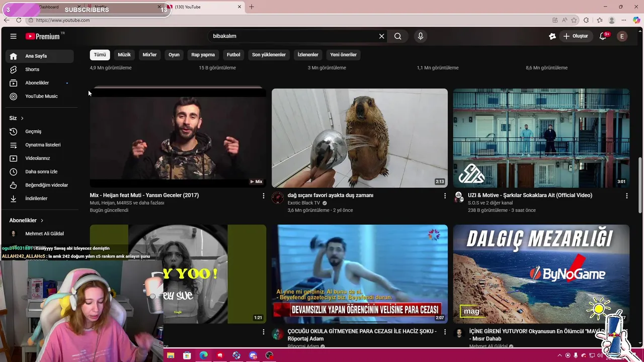
Task: Open options for dağ sıçanı video
Action: click(x=445, y=196)
